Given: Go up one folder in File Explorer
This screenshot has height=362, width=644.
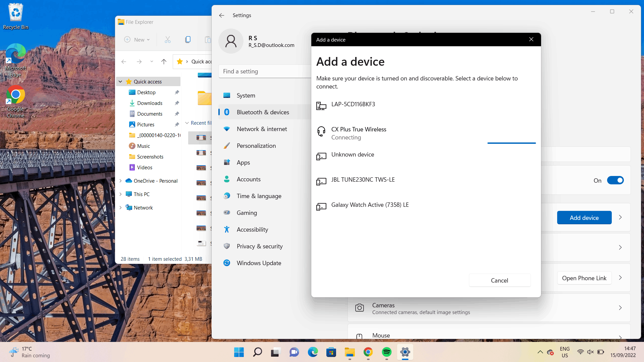Looking at the screenshot, I should point(164,62).
